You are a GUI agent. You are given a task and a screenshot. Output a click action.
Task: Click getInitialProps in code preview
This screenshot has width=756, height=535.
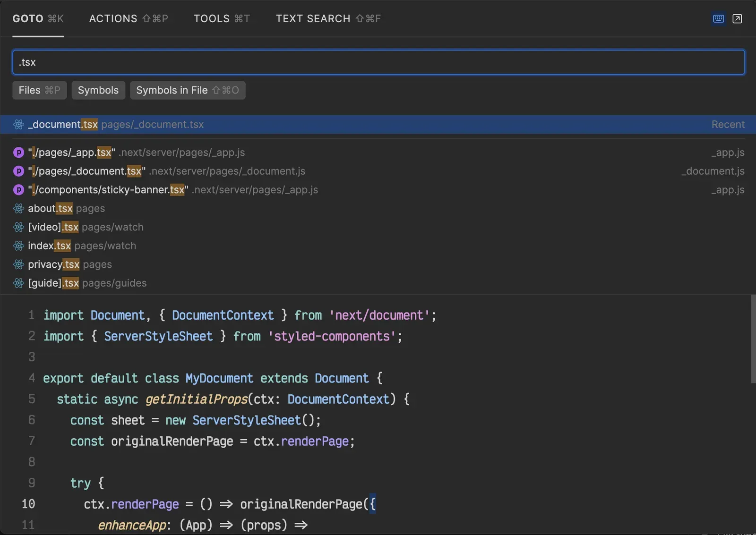[x=197, y=399]
